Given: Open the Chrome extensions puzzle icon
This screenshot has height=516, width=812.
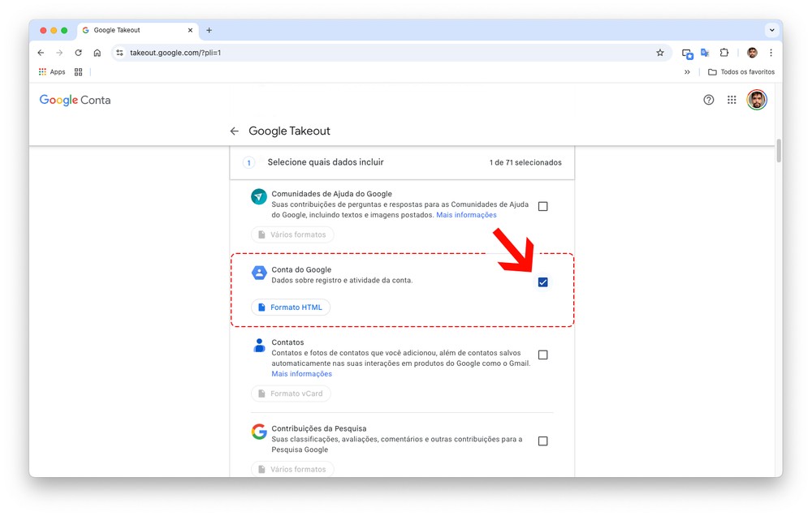Looking at the screenshot, I should coord(724,53).
